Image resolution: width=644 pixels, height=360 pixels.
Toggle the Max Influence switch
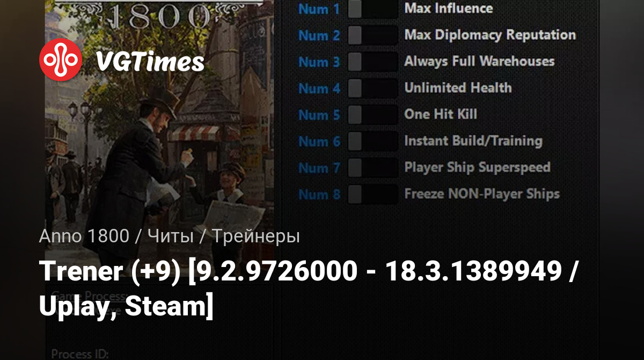coord(372,9)
